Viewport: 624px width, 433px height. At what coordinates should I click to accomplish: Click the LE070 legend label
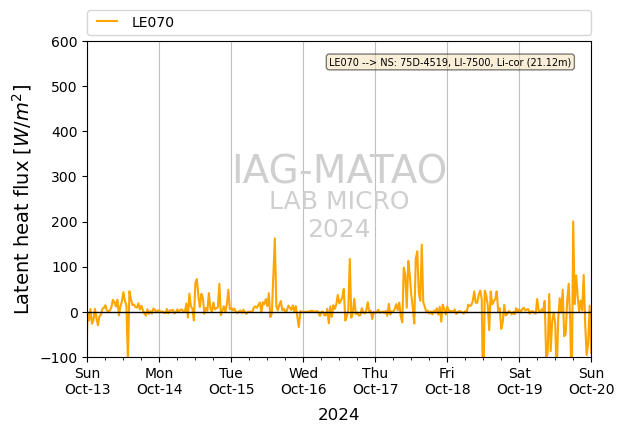[x=153, y=22]
